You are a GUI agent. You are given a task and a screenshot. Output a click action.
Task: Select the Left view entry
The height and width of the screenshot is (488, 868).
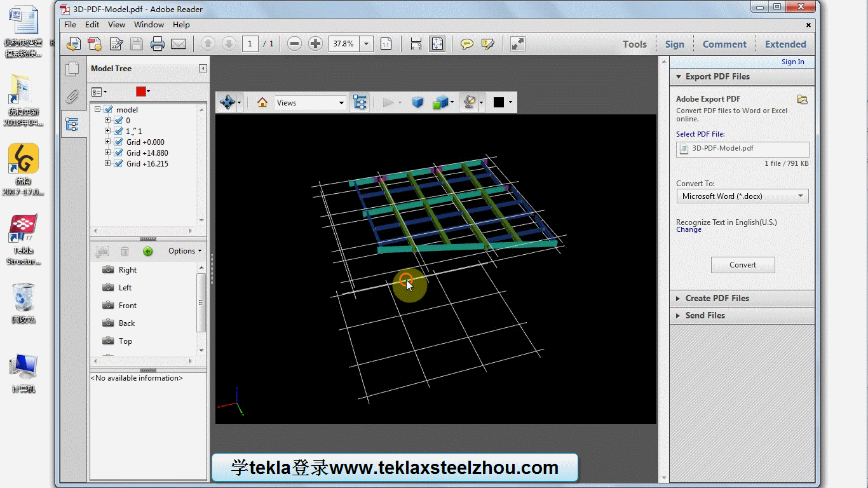(x=125, y=287)
